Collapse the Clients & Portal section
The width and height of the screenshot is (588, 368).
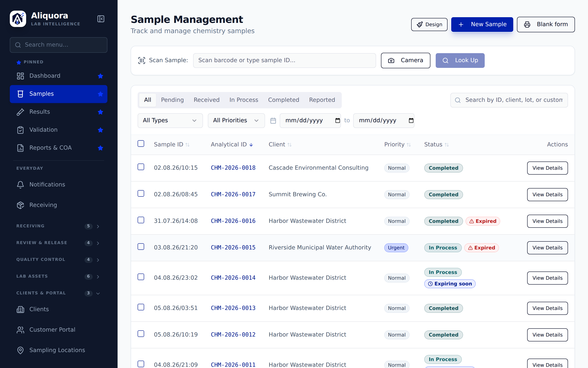pyautogui.click(x=58, y=293)
